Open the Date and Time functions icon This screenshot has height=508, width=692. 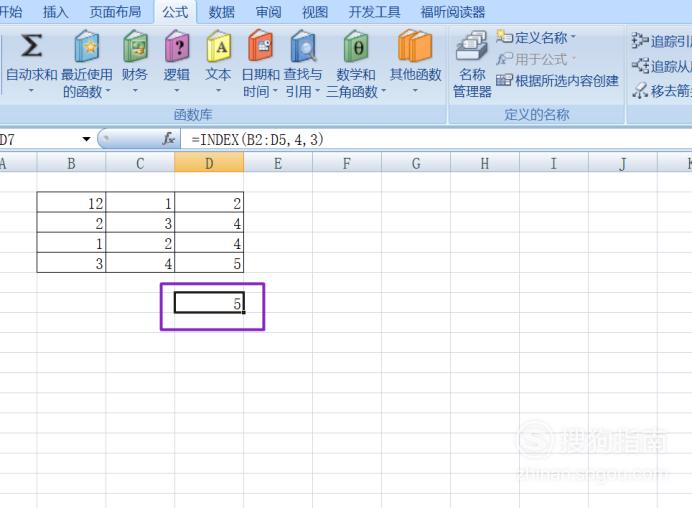[260, 45]
